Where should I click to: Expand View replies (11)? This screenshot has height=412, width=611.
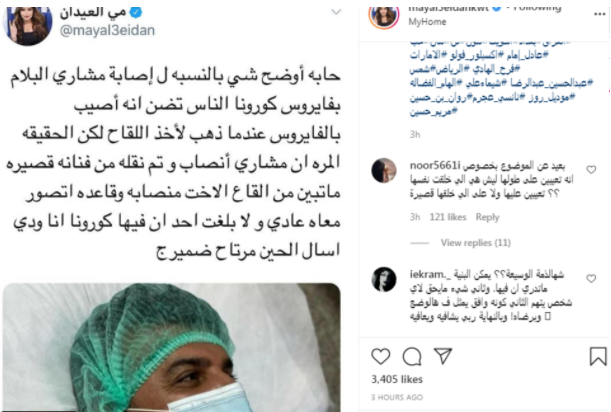(x=475, y=243)
